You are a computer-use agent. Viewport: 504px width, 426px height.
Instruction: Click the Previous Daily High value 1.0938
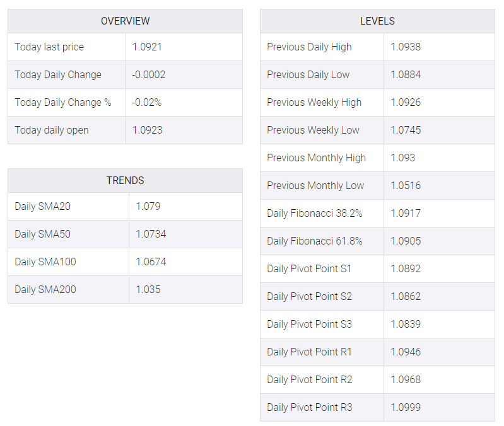(406, 47)
